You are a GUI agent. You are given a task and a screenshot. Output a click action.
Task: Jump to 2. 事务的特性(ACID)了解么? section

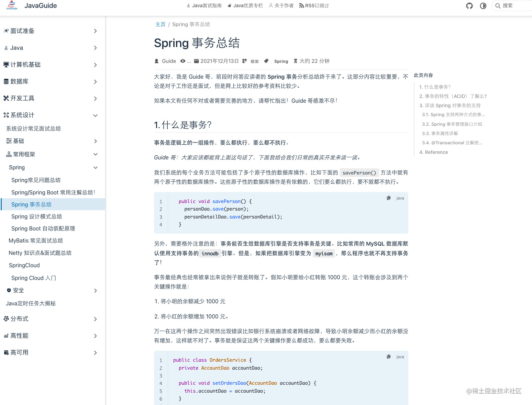(453, 96)
